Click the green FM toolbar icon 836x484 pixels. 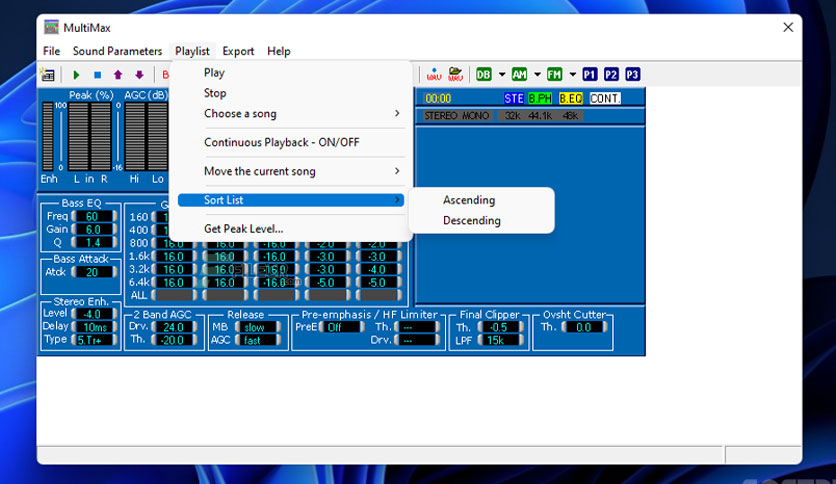[x=554, y=75]
